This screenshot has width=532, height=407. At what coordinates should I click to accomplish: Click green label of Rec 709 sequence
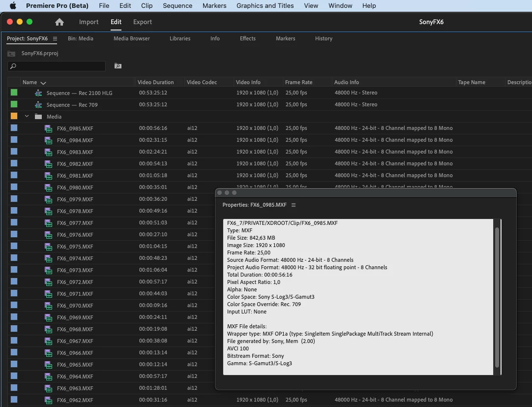[x=14, y=104]
